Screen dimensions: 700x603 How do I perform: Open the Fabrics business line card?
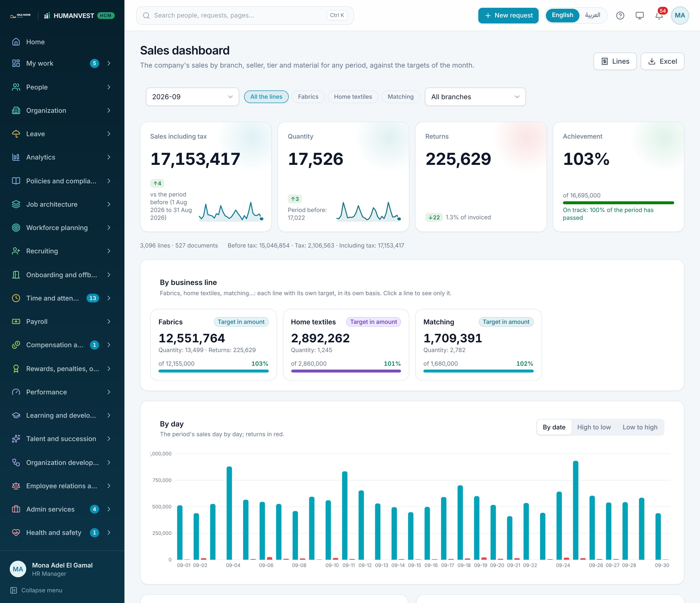click(x=213, y=345)
